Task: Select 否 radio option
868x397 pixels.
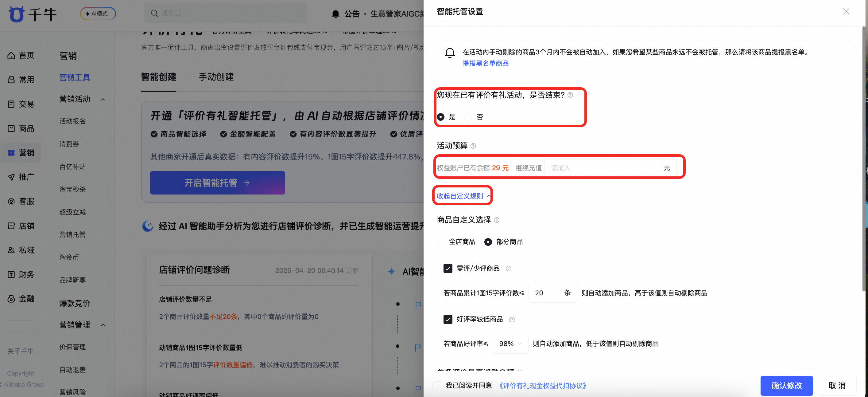Action: tap(468, 117)
